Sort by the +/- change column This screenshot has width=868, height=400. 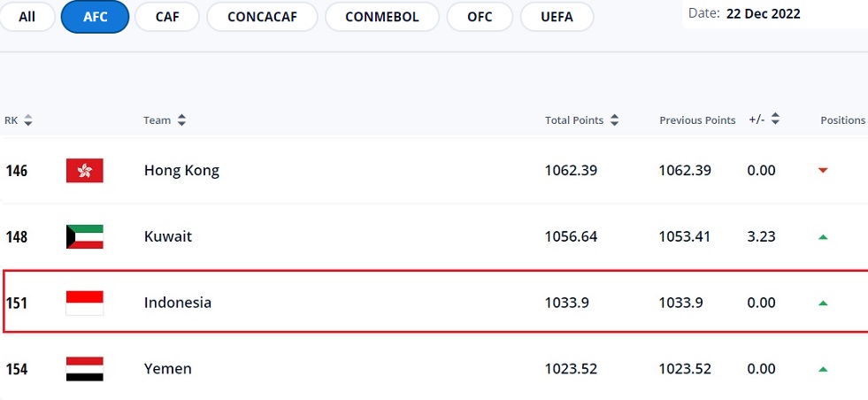click(x=765, y=119)
